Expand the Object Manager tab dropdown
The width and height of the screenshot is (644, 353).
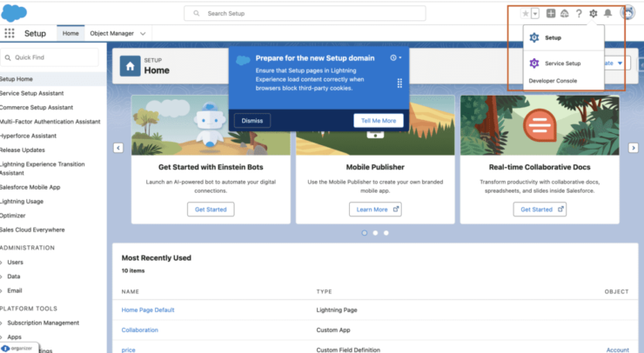(143, 33)
